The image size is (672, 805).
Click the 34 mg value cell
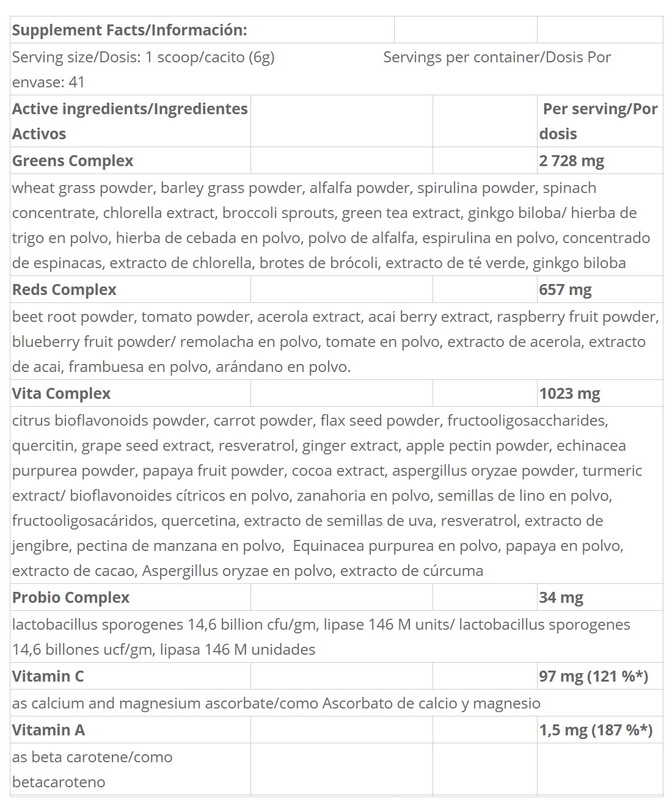(599, 597)
